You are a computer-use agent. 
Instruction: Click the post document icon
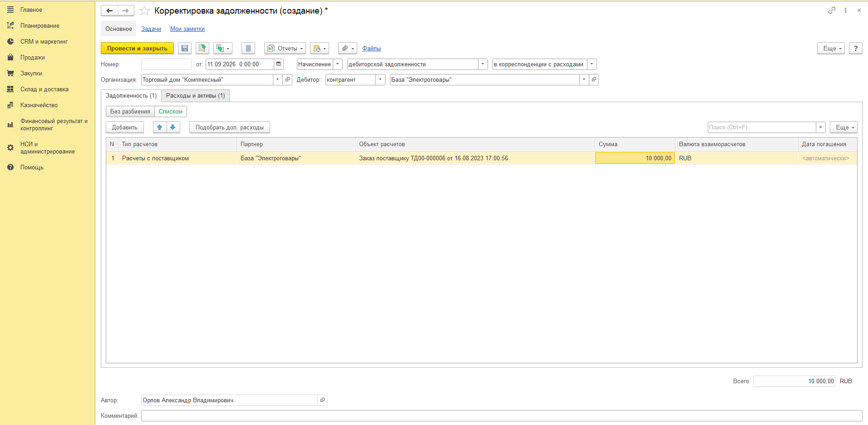point(202,48)
